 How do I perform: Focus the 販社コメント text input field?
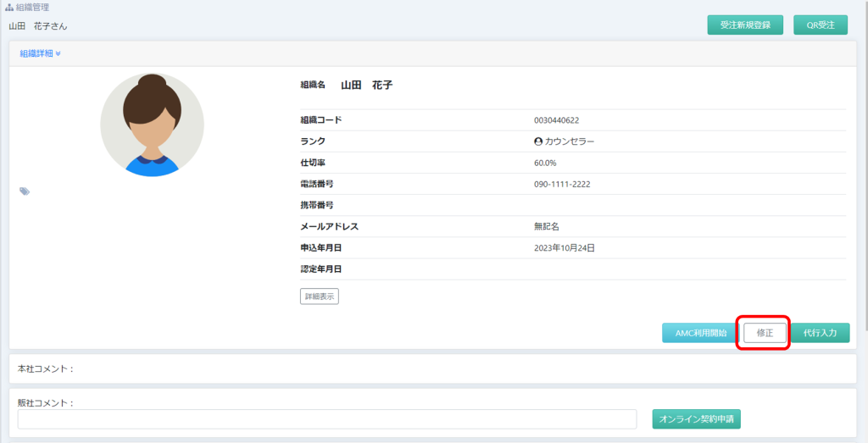pos(326,419)
